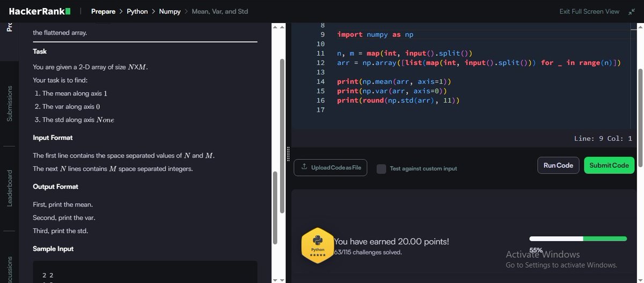
Task: Go to Prepare in the breadcrumb
Action: [103, 11]
